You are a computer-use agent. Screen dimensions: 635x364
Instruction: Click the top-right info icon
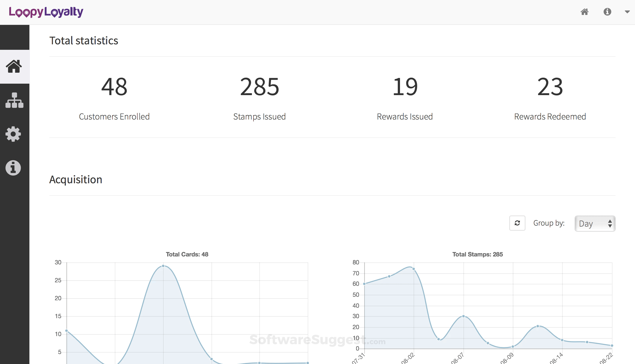[607, 12]
